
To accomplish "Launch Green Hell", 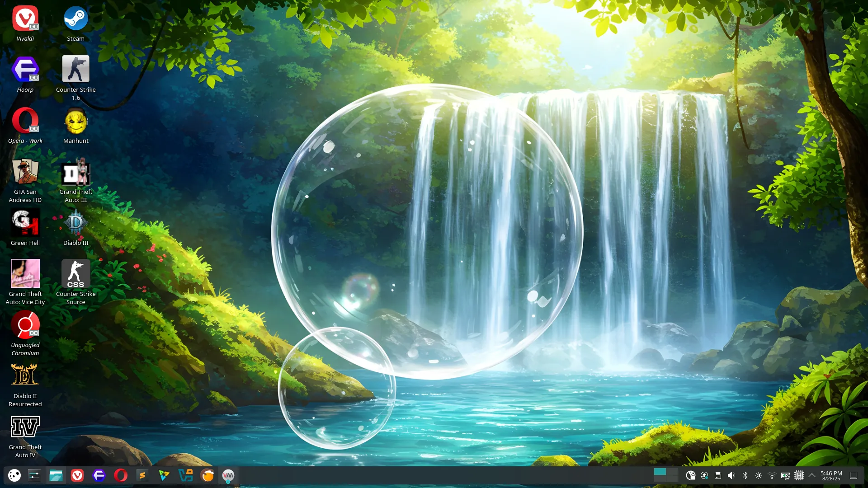I will coord(25,222).
